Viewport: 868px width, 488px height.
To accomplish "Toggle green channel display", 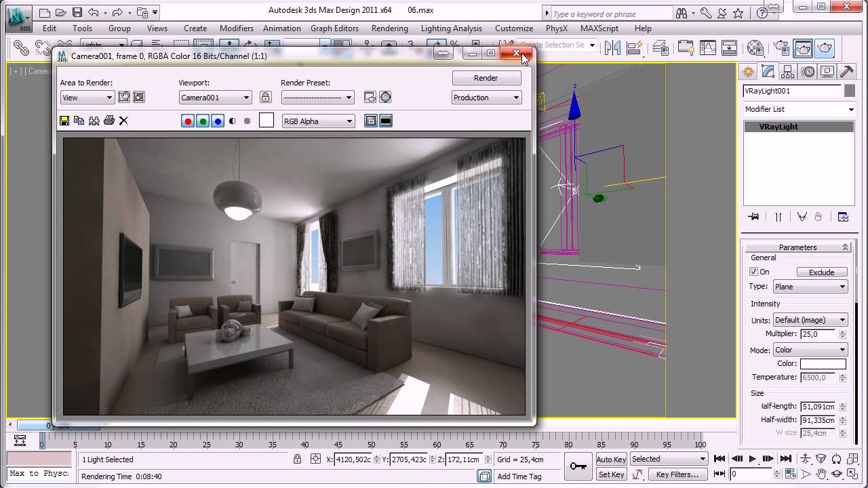I will (x=203, y=121).
